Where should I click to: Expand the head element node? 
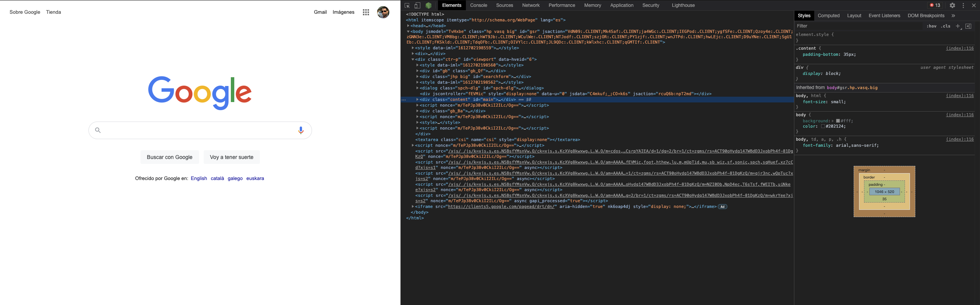point(408,26)
